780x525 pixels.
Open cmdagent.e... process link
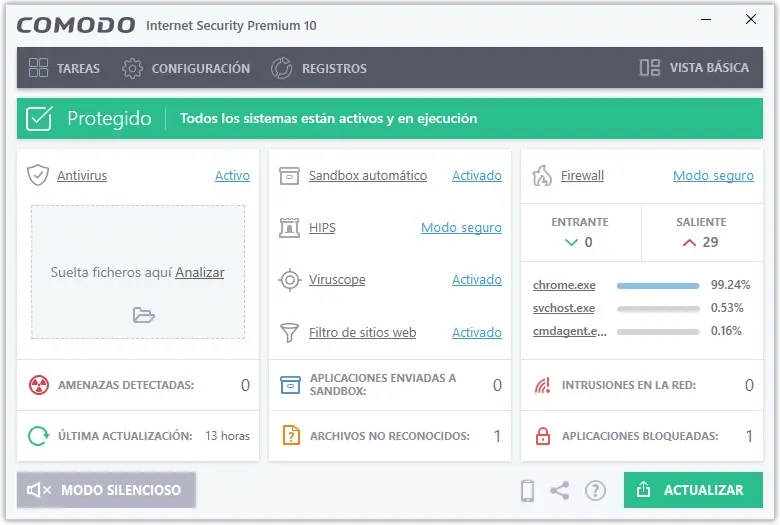tap(570, 331)
